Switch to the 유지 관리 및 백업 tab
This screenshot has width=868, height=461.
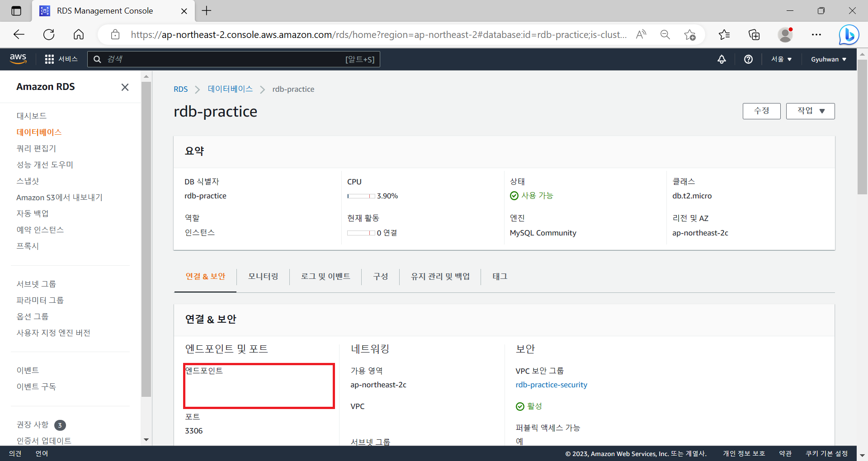tap(440, 276)
